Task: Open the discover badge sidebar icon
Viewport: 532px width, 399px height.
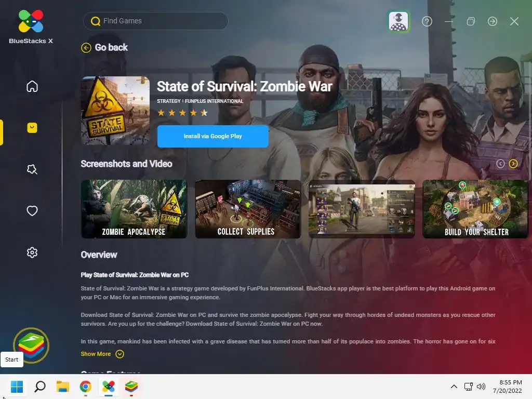Action: pyautogui.click(x=32, y=169)
